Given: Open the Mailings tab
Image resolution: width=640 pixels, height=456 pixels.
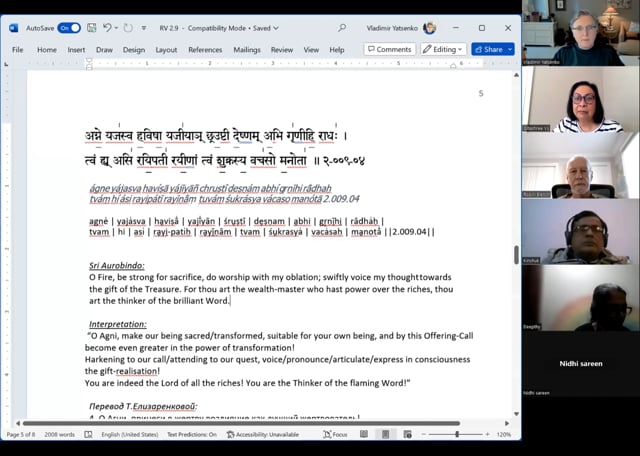Looking at the screenshot, I should click(x=247, y=49).
